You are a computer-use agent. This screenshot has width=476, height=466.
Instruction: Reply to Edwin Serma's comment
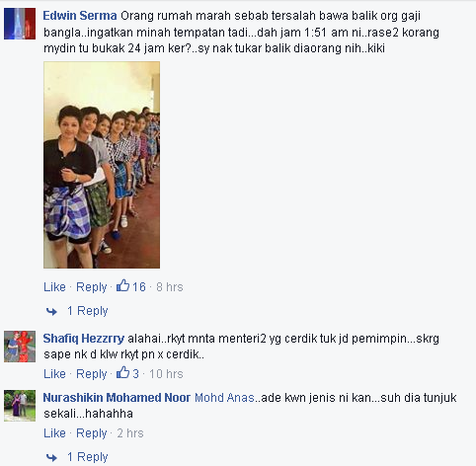point(92,287)
